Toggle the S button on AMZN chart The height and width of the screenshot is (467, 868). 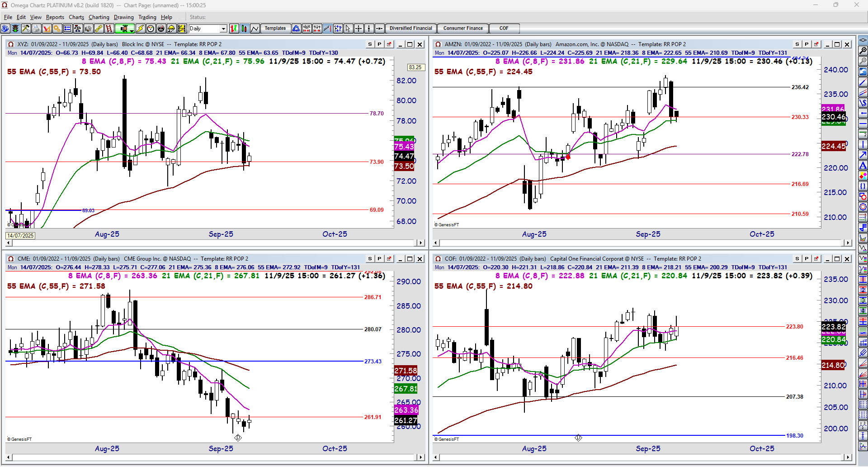(797, 44)
